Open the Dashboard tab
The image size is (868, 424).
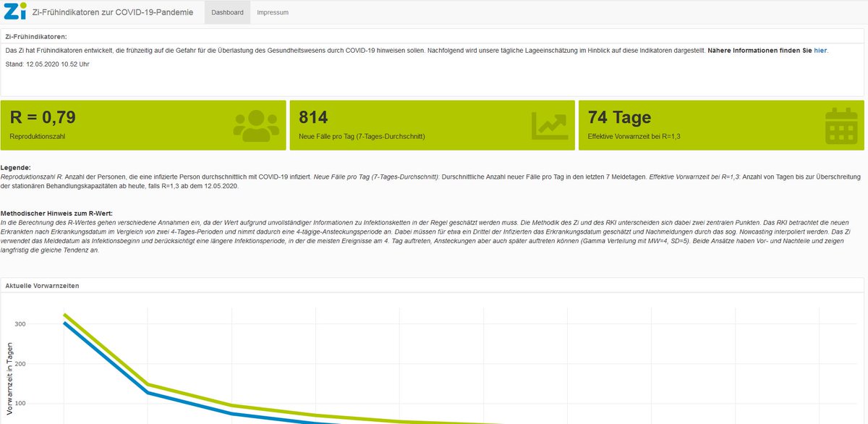[x=227, y=12]
